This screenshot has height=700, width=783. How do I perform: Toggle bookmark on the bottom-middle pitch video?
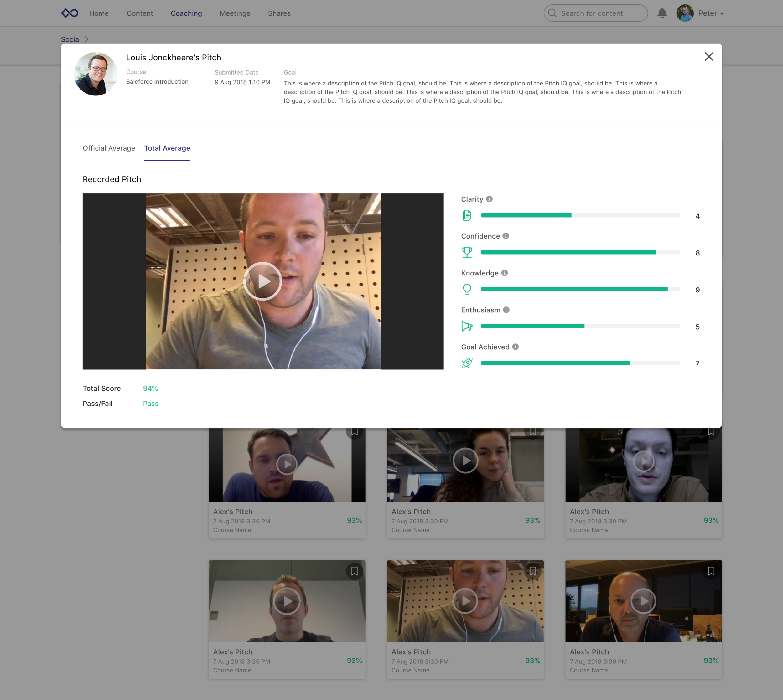click(532, 571)
